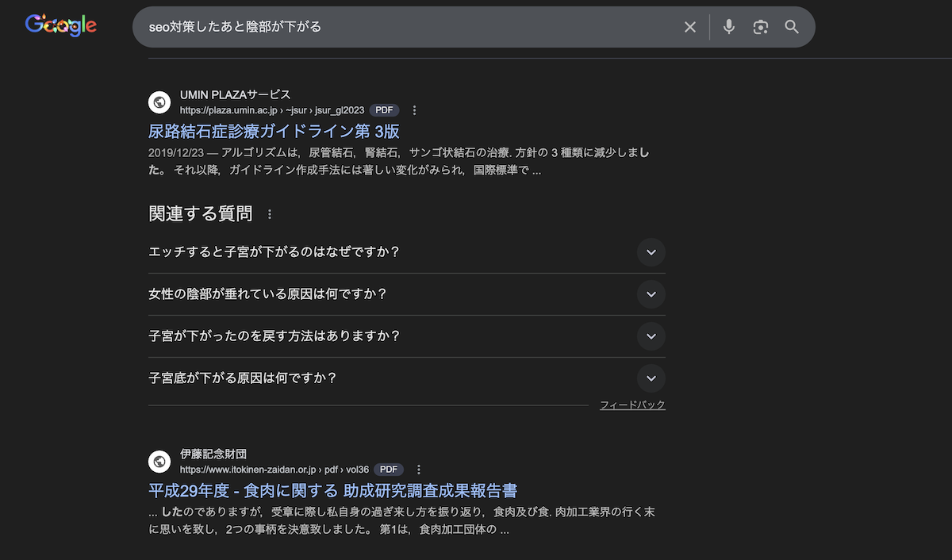Click the 伊藤記念財団 globe favicon
This screenshot has width=952, height=560.
(159, 462)
